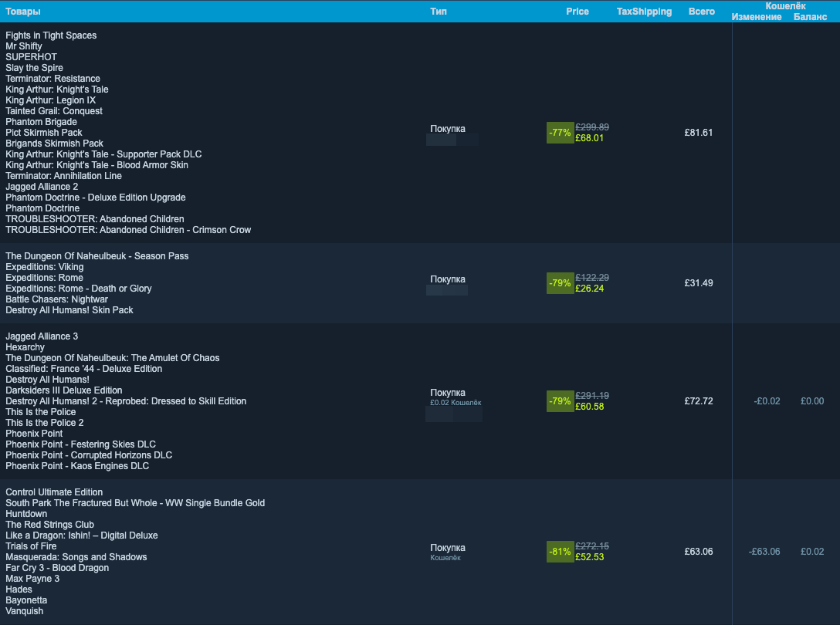Click the £63.06 total
This screenshot has height=625, width=840.
(699, 551)
